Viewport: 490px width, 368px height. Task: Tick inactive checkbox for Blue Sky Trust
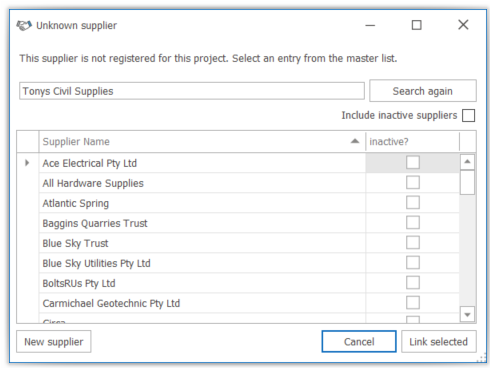[413, 243]
